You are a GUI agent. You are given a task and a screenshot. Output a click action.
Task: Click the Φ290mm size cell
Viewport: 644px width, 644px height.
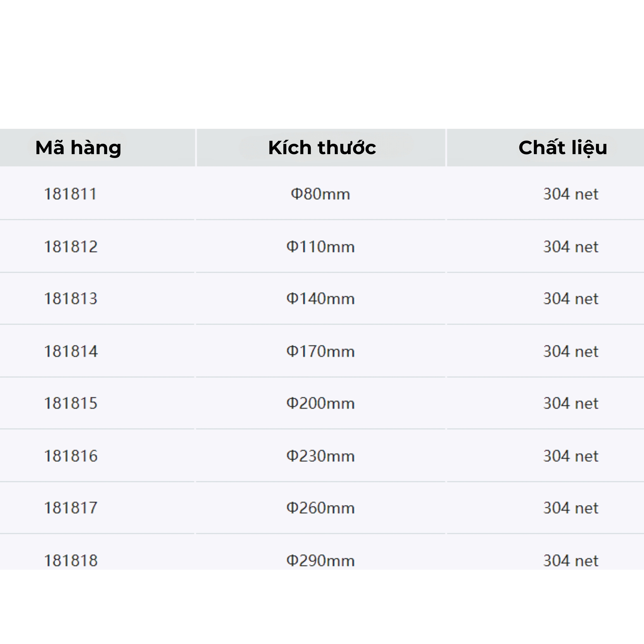320,561
